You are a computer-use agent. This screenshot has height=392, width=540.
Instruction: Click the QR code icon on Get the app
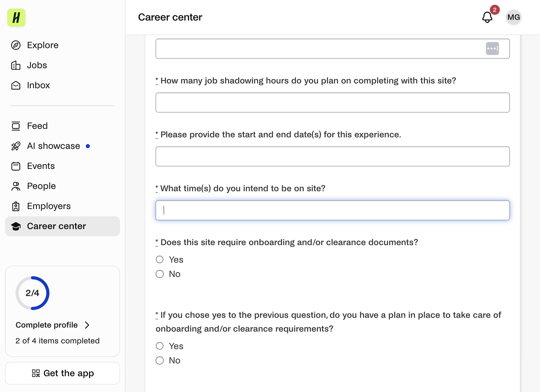pos(36,373)
